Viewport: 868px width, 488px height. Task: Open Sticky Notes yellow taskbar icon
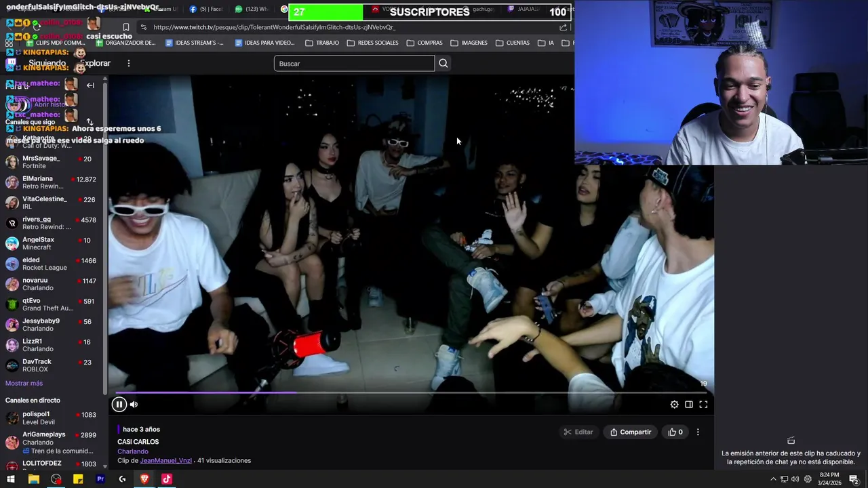[78, 479]
